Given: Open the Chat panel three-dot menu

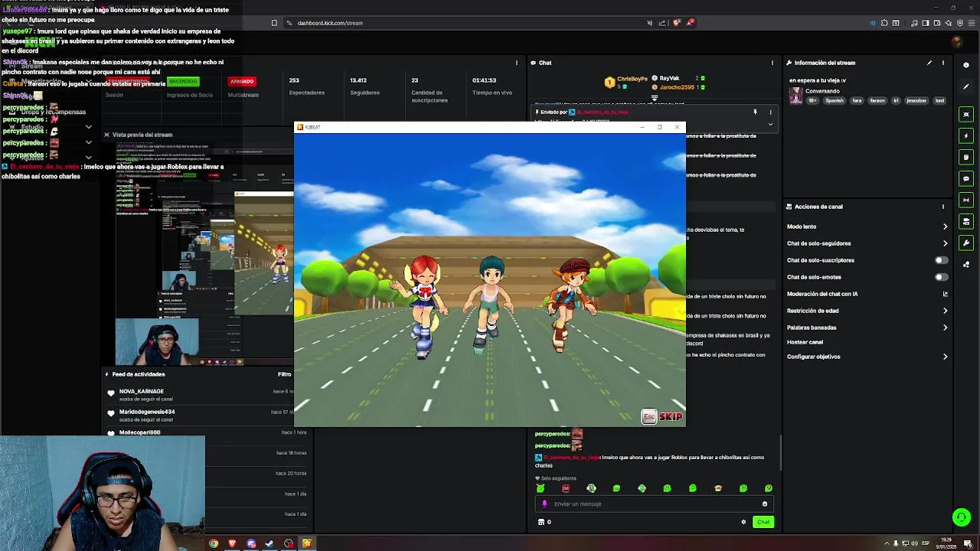Looking at the screenshot, I should tap(772, 63).
